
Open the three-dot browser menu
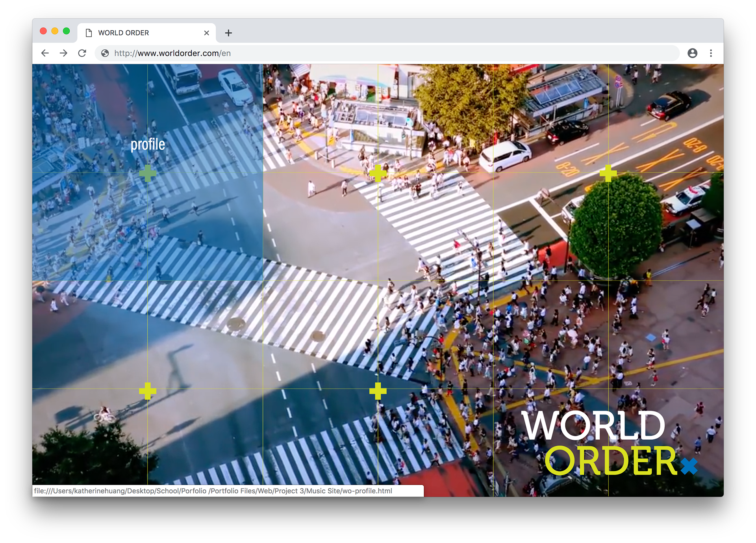(x=711, y=53)
